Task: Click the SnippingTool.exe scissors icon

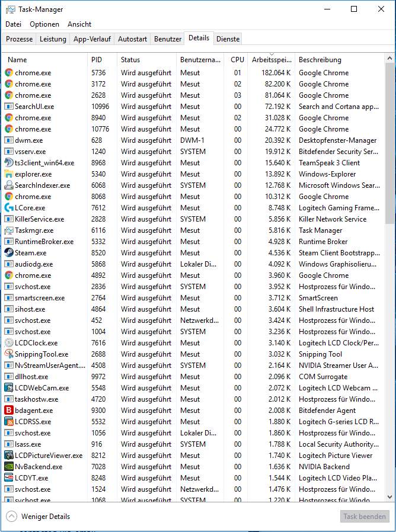Action: (9, 354)
